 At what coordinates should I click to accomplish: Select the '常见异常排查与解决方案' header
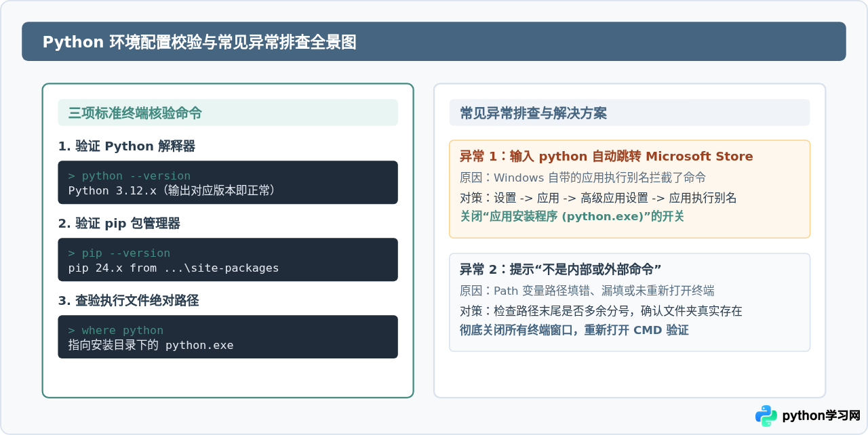[x=533, y=113]
